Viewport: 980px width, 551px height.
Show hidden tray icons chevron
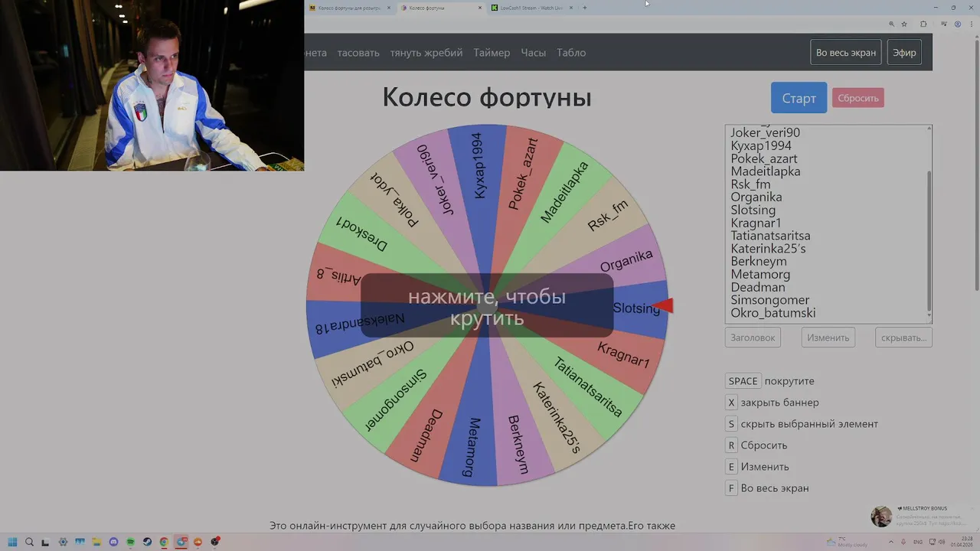pos(892,542)
